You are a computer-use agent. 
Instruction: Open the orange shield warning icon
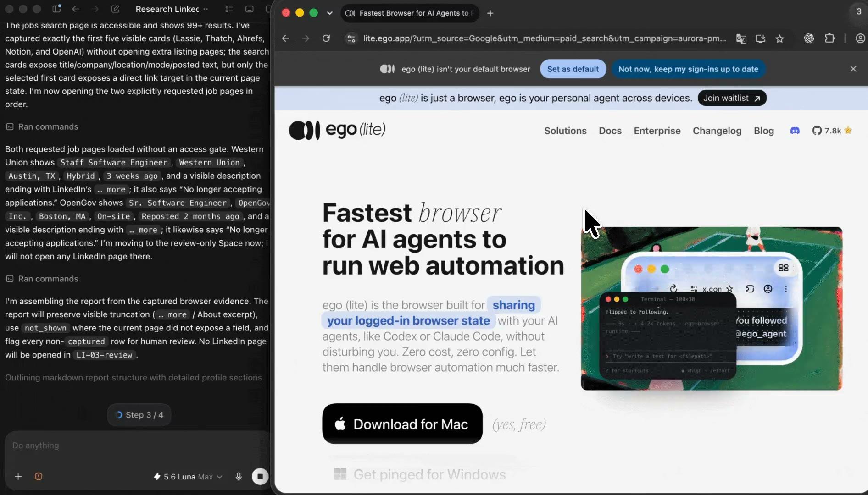click(x=39, y=477)
